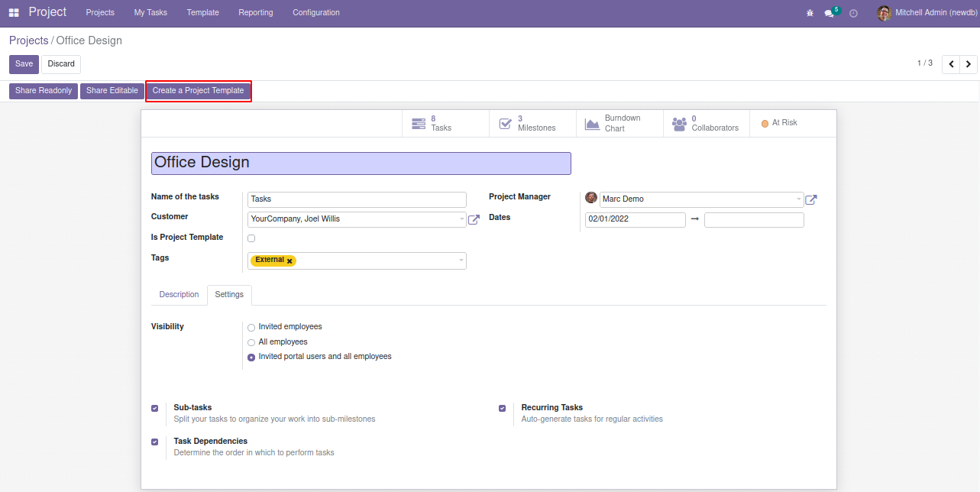Select the All employees visibility option
The image size is (980, 492).
pos(251,343)
